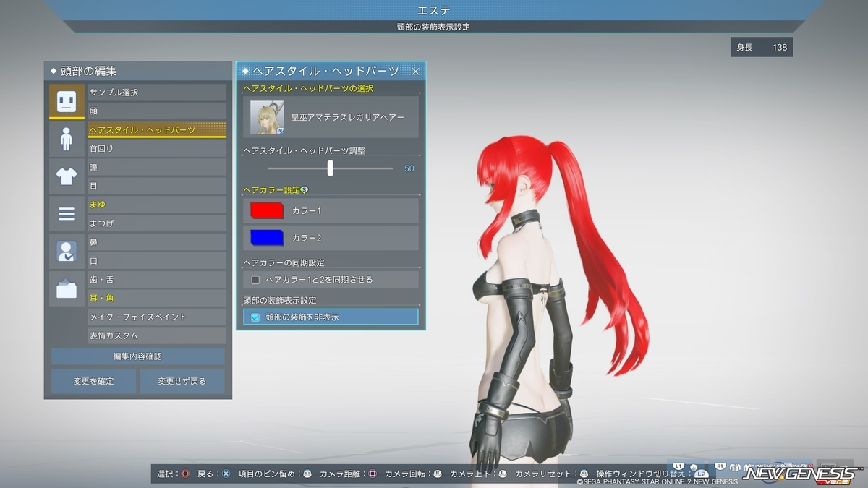Open the box-shaped category icon at the bottom
Viewport: 868px width, 488px height.
(x=67, y=289)
